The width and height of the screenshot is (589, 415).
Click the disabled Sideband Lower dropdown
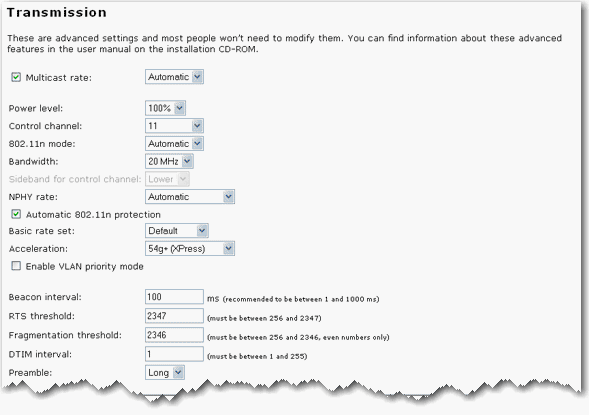click(x=167, y=179)
